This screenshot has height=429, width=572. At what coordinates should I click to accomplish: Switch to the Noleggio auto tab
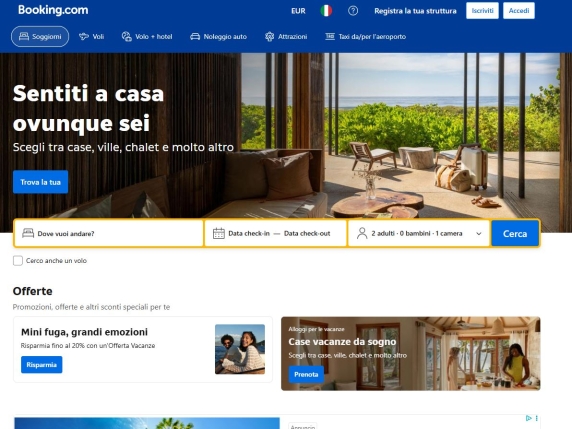[x=219, y=36]
